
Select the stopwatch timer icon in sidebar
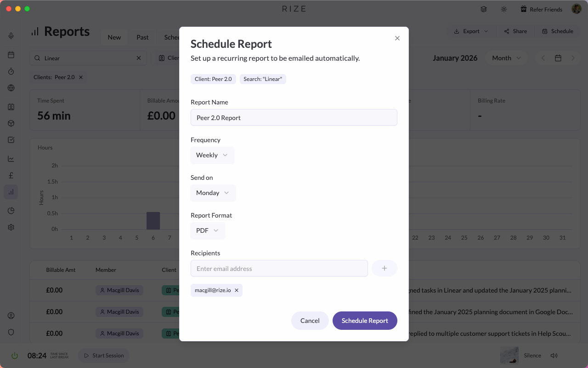11,71
